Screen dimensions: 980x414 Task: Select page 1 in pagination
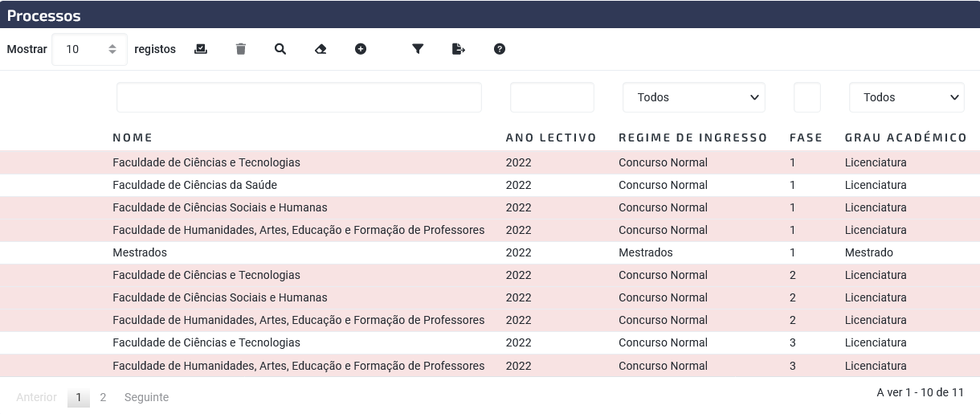[79, 397]
